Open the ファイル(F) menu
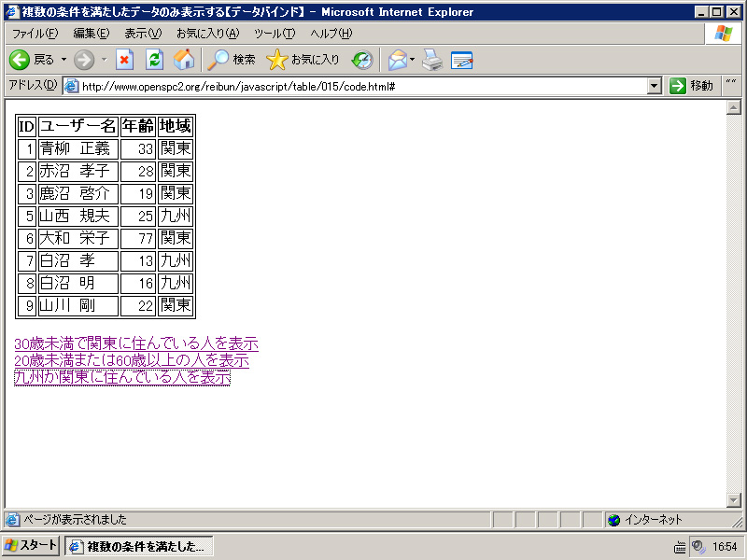Image resolution: width=747 pixels, height=560 pixels. coord(35,34)
